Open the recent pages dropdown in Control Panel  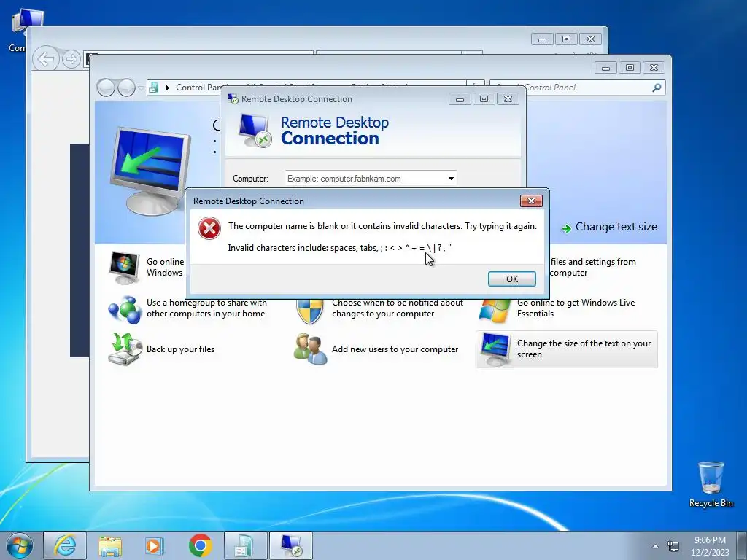[x=141, y=88]
